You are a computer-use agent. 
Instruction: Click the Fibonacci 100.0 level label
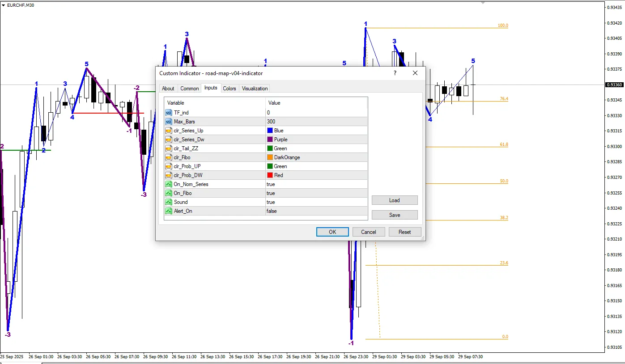click(503, 25)
